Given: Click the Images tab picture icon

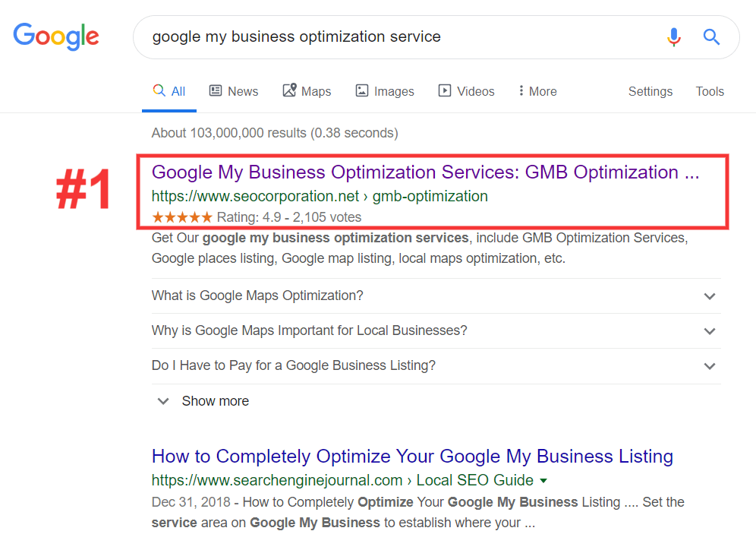Looking at the screenshot, I should click(x=361, y=90).
